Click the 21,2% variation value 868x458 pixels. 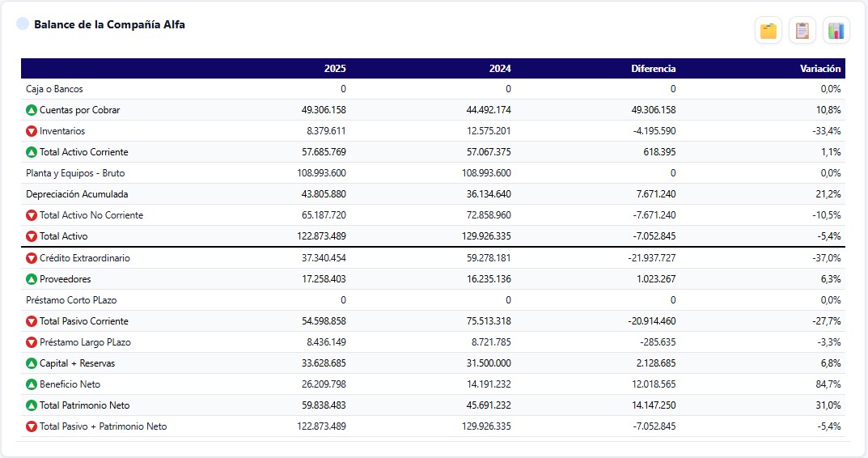coord(828,194)
